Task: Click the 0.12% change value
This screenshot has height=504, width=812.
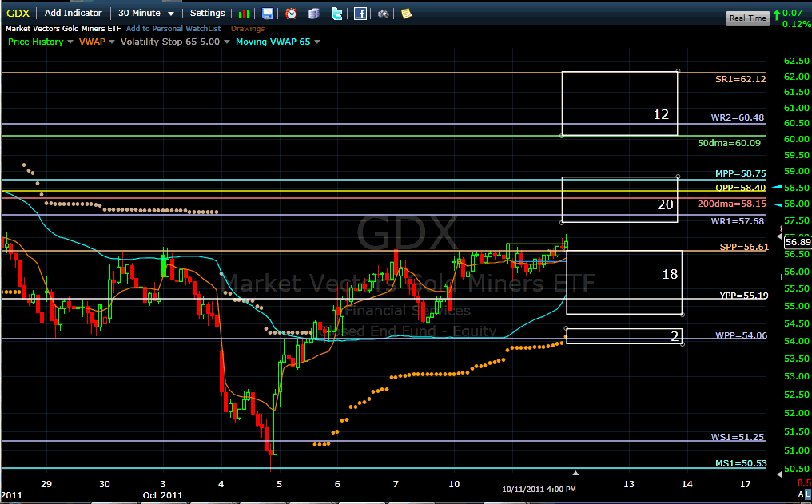Action: 797,24
